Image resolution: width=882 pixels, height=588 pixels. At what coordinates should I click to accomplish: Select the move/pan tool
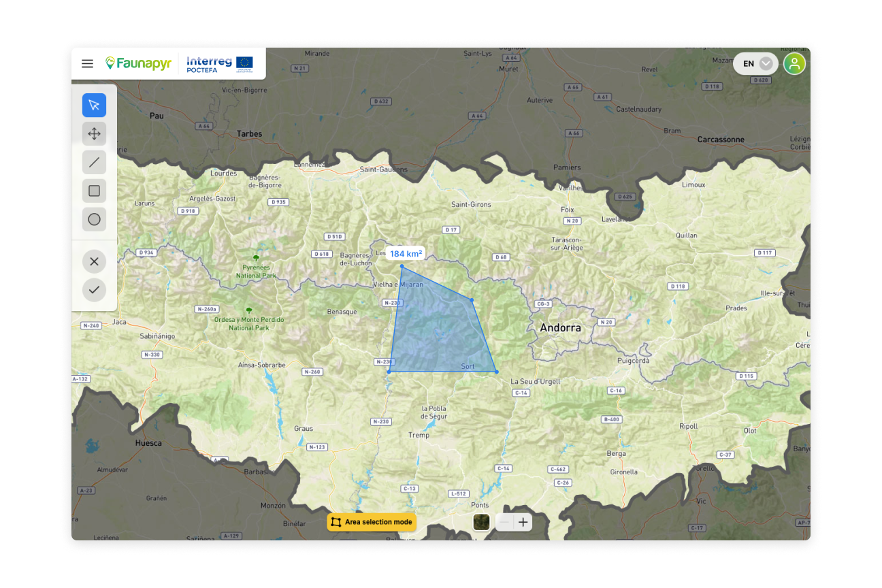pos(94,133)
